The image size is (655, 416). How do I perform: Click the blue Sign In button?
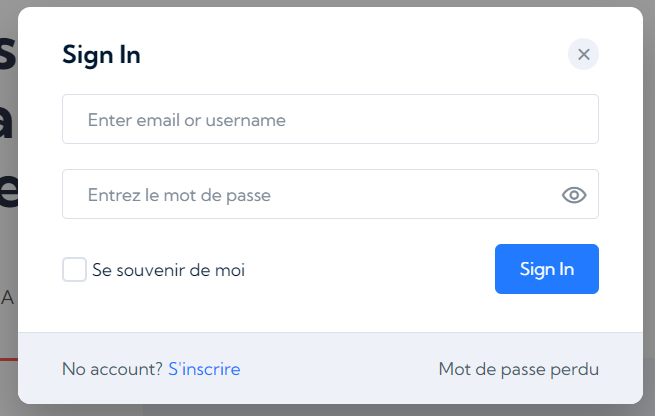pos(546,269)
